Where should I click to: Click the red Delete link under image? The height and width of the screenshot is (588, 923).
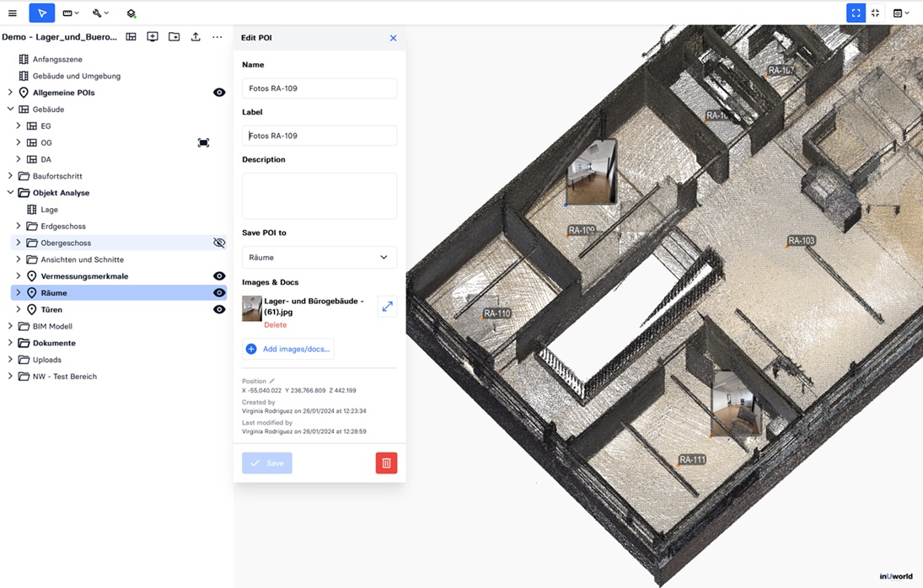point(276,325)
